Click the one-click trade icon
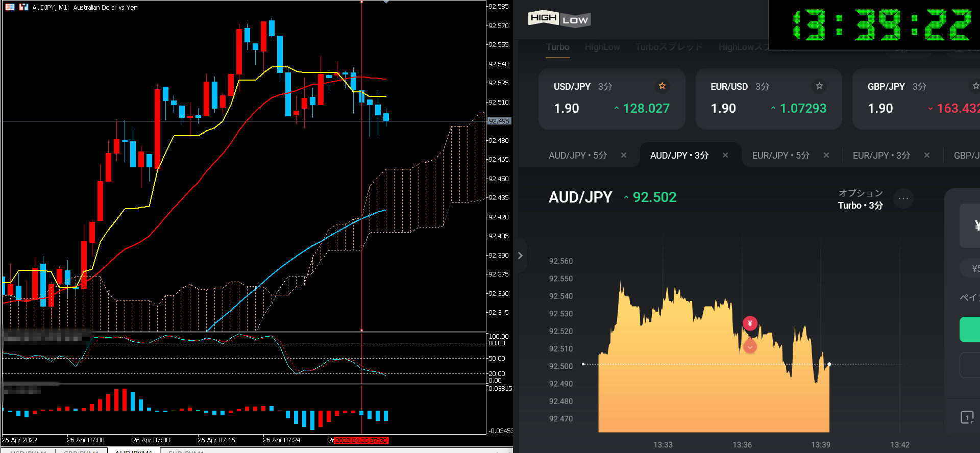Image resolution: width=980 pixels, height=453 pixels. (967, 417)
